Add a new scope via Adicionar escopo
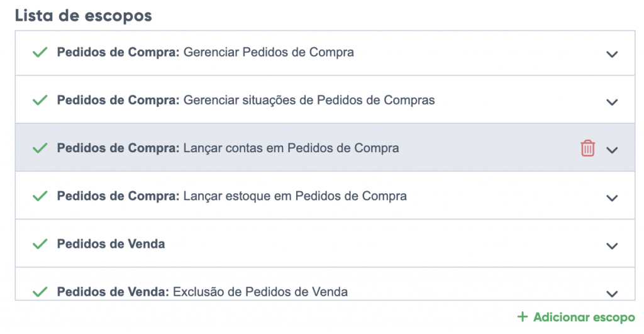Screen dimensions: 644x334 coord(583,317)
